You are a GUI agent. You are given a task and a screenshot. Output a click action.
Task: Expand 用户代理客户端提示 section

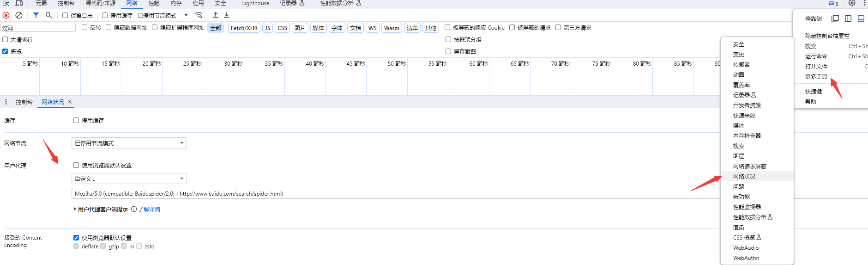75,209
